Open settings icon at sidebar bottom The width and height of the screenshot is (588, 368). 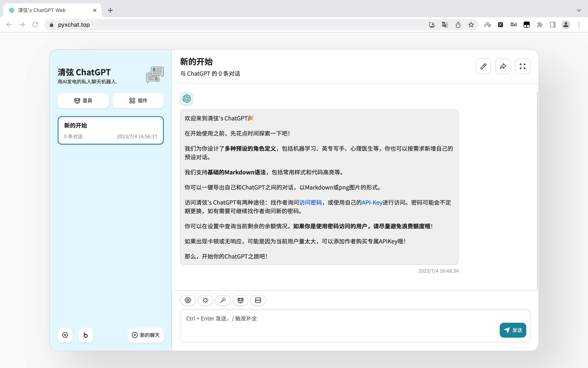tap(65, 335)
